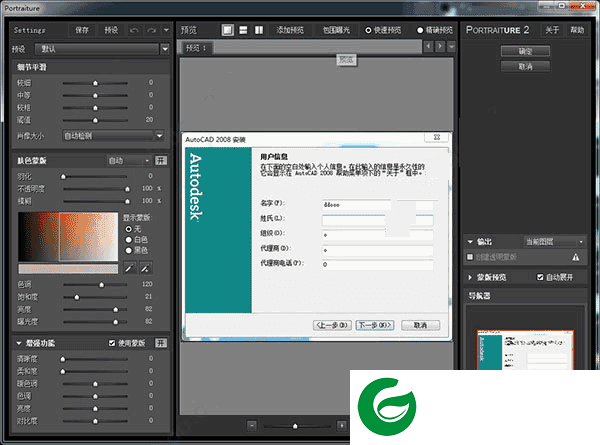
Task: Collapse the output section triangle
Action: (x=470, y=242)
